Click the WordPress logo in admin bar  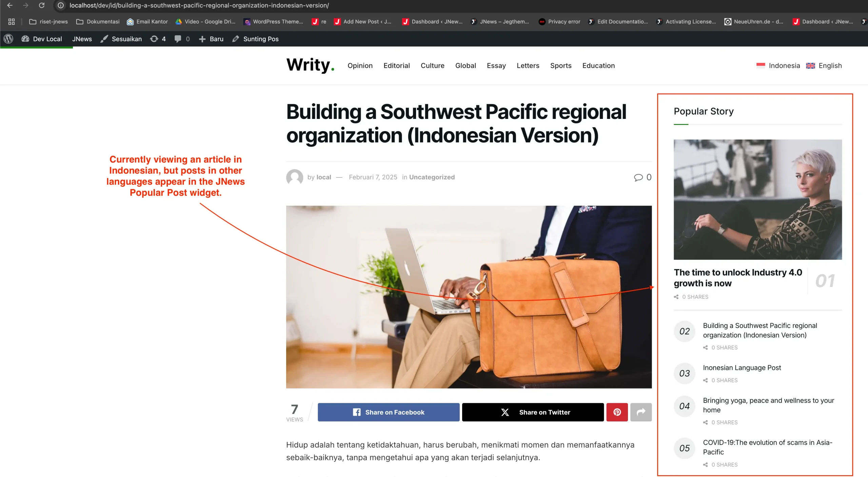point(8,39)
